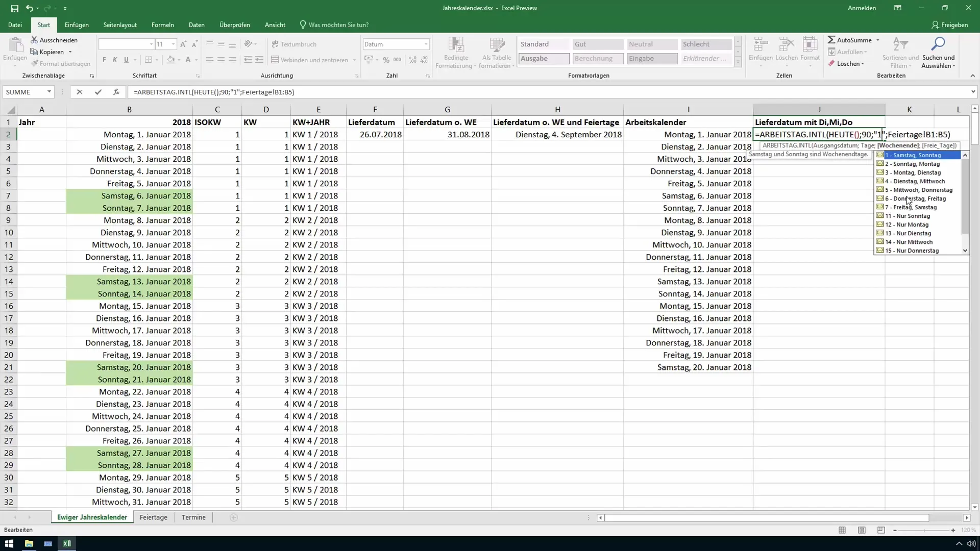Open the Seitenlayout ribbon tab
The width and height of the screenshot is (980, 551).
tap(120, 25)
